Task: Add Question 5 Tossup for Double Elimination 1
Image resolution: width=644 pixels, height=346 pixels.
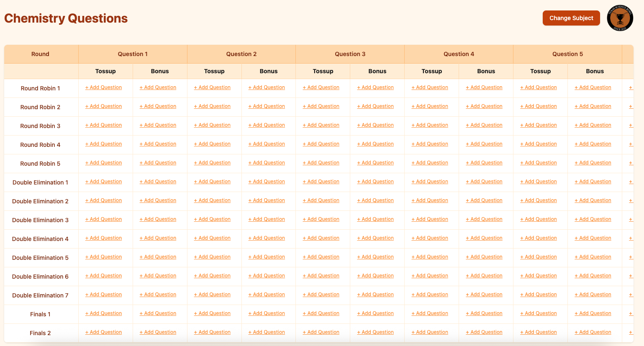Action: (539, 182)
